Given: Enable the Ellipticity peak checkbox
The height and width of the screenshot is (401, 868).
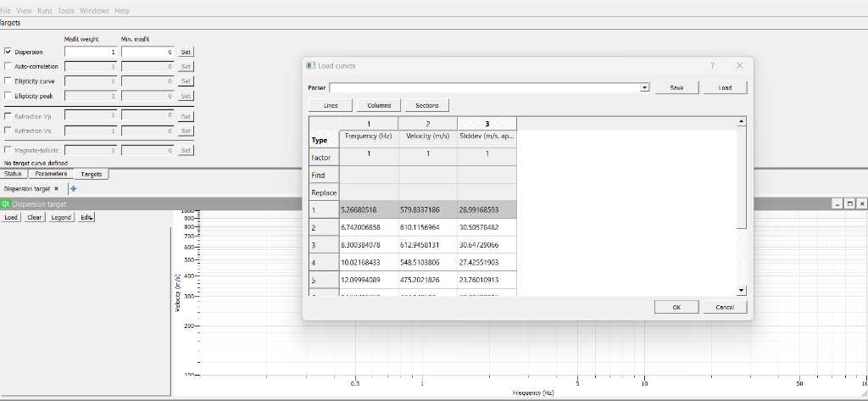Looking at the screenshot, I should tap(8, 96).
